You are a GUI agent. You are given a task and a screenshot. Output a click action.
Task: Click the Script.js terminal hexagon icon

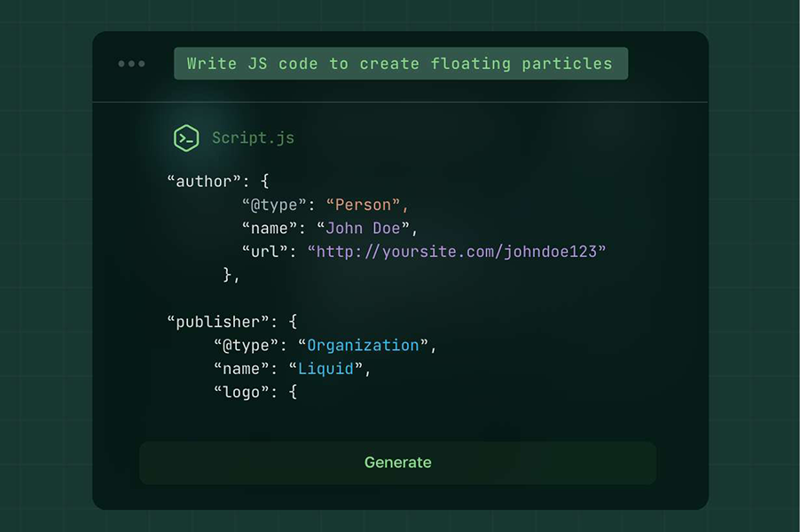[x=186, y=138]
